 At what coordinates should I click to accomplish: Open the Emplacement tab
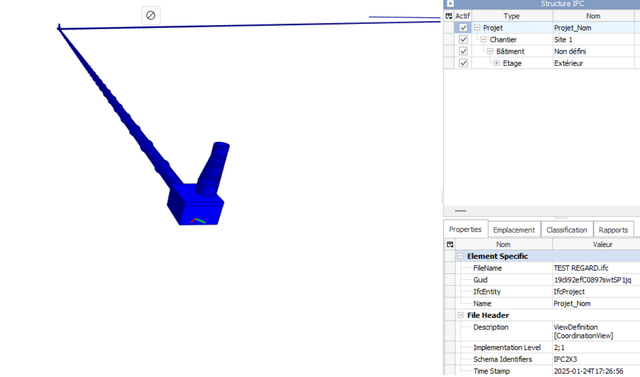click(514, 230)
